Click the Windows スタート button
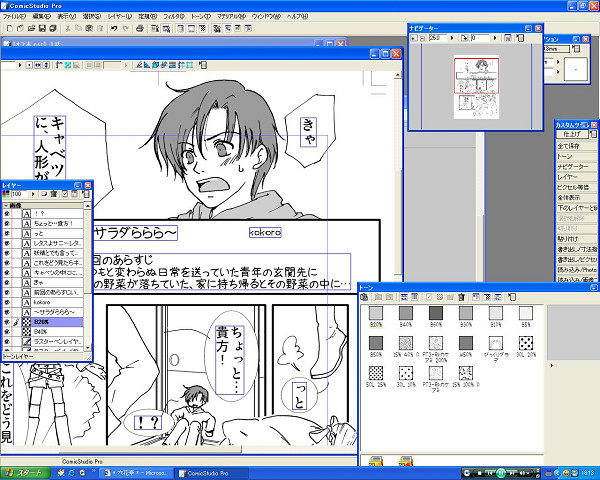This screenshot has width=600, height=480. 25,473
